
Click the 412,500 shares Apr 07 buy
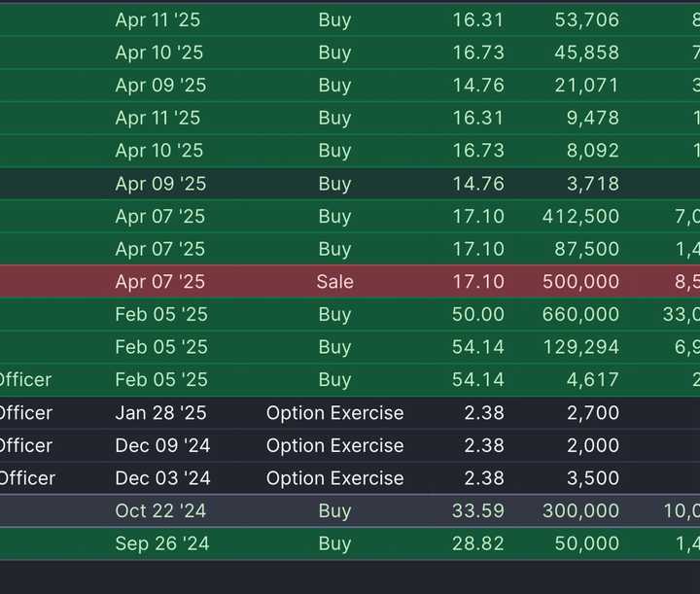350,216
